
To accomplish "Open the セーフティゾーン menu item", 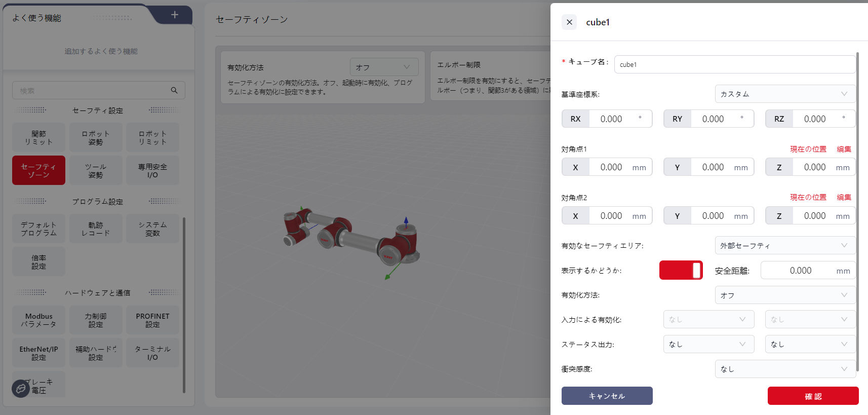I will pos(38,170).
